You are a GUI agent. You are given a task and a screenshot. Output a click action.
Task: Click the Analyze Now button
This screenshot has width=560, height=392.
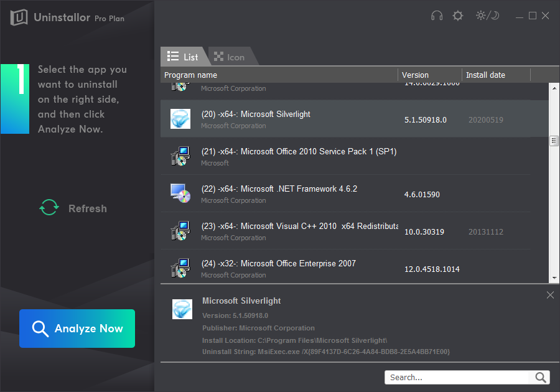[x=77, y=329]
